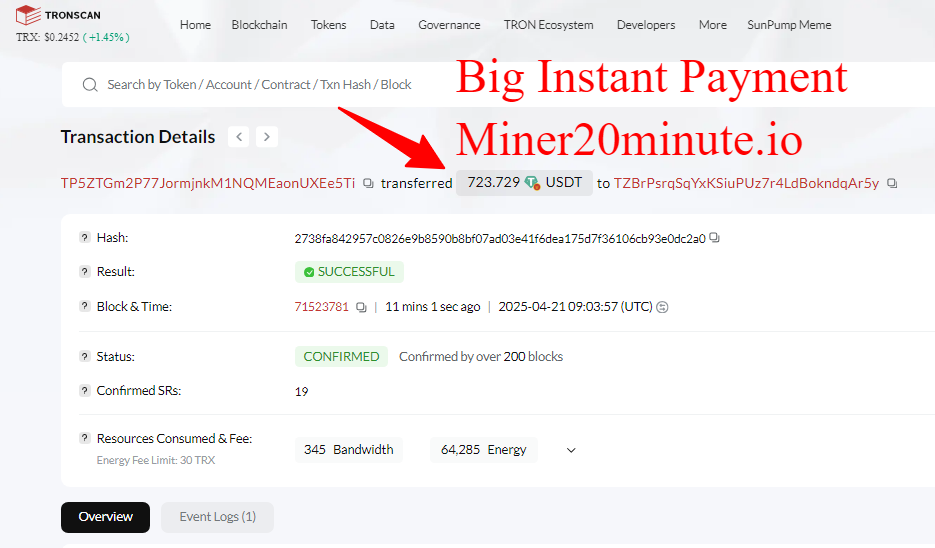Click Confirmed SRs value 19

tap(301, 392)
